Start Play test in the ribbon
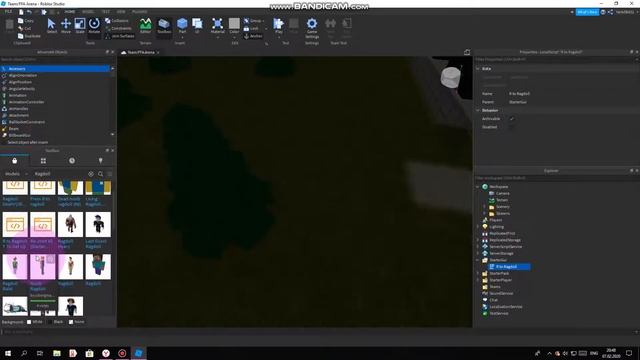The width and height of the screenshot is (640, 360). tap(278, 25)
